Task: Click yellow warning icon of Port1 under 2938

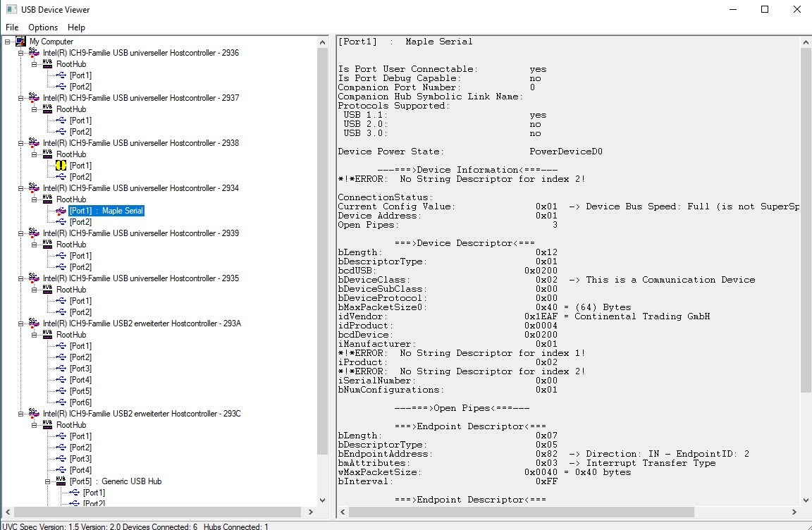Action: click(61, 166)
